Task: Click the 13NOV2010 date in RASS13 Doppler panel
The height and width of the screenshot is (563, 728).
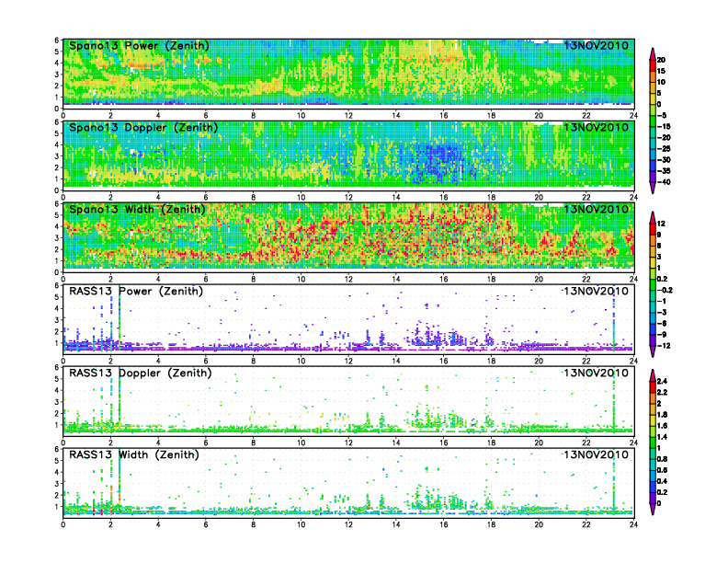Action: [596, 373]
